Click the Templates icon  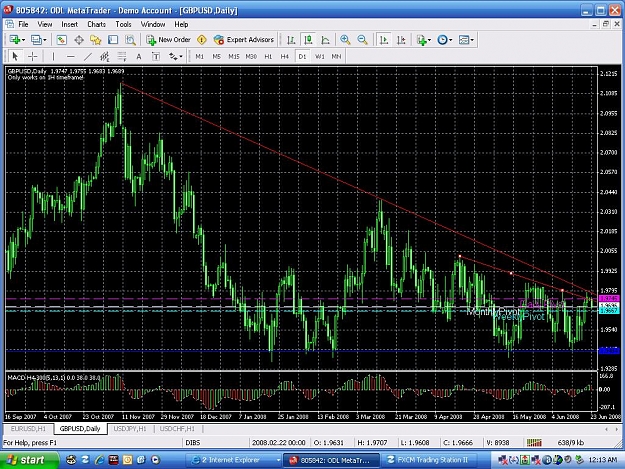(464, 40)
